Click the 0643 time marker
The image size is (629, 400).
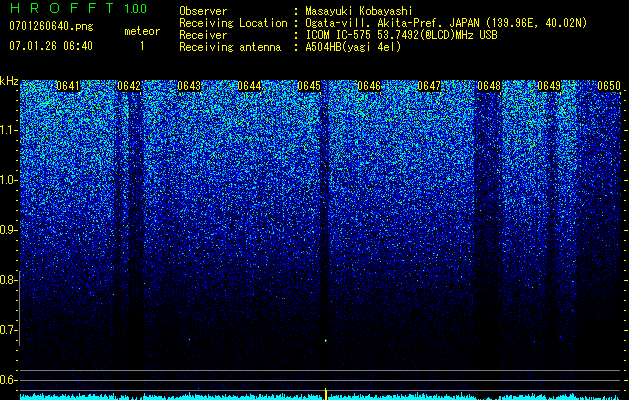[x=189, y=86]
